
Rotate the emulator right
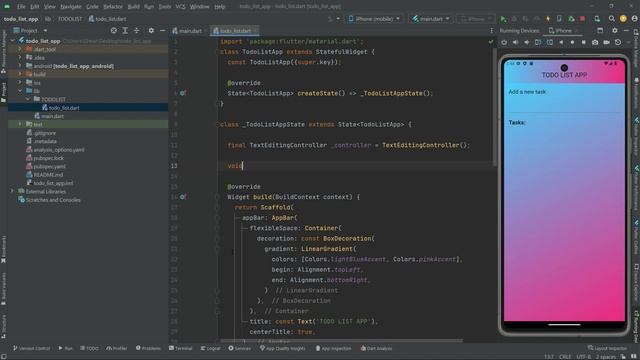[550, 42]
